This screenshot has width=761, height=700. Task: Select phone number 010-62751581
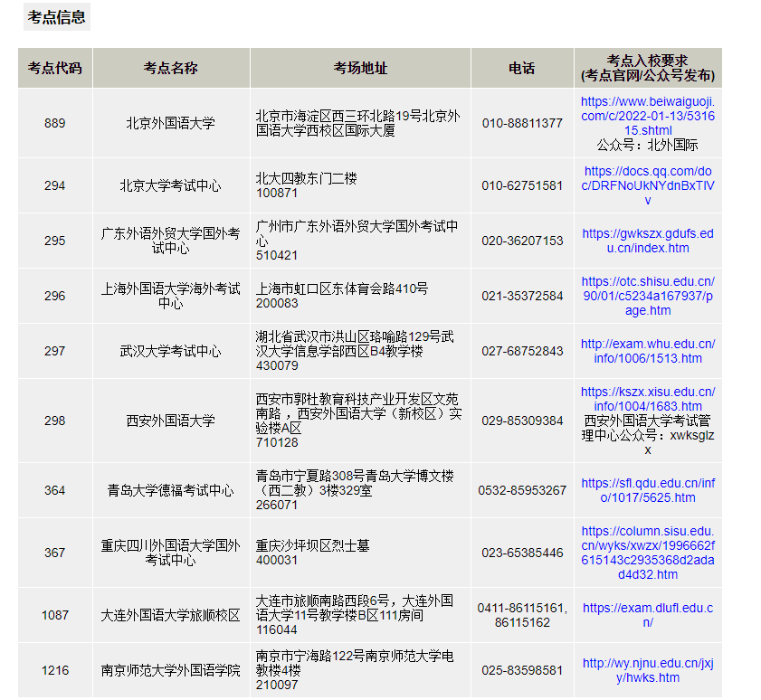click(x=522, y=184)
